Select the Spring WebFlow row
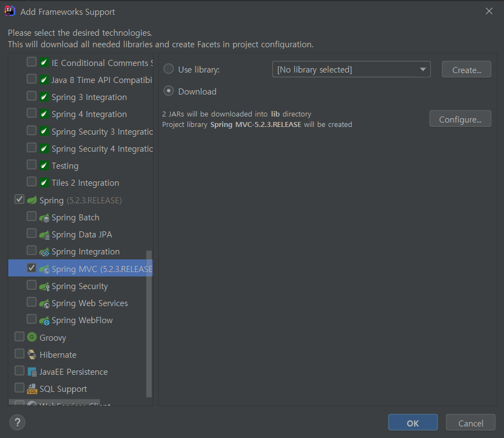504x438 pixels. point(80,320)
